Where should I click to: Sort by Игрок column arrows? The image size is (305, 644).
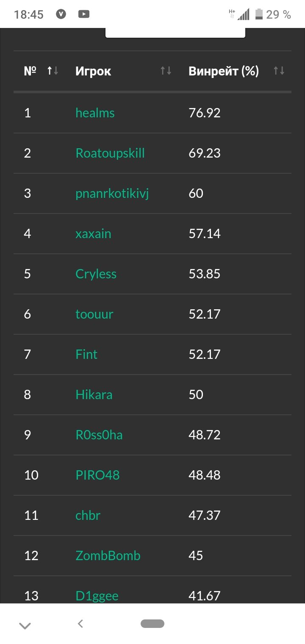click(166, 71)
